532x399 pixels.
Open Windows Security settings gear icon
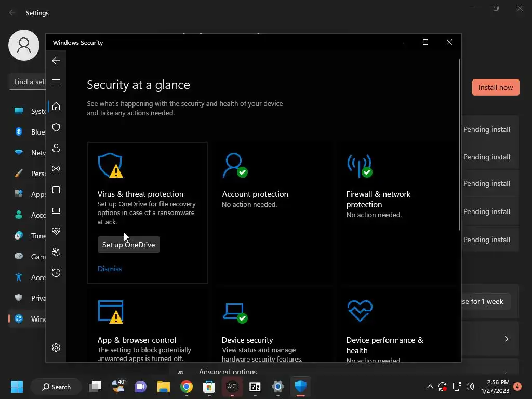pyautogui.click(x=56, y=348)
